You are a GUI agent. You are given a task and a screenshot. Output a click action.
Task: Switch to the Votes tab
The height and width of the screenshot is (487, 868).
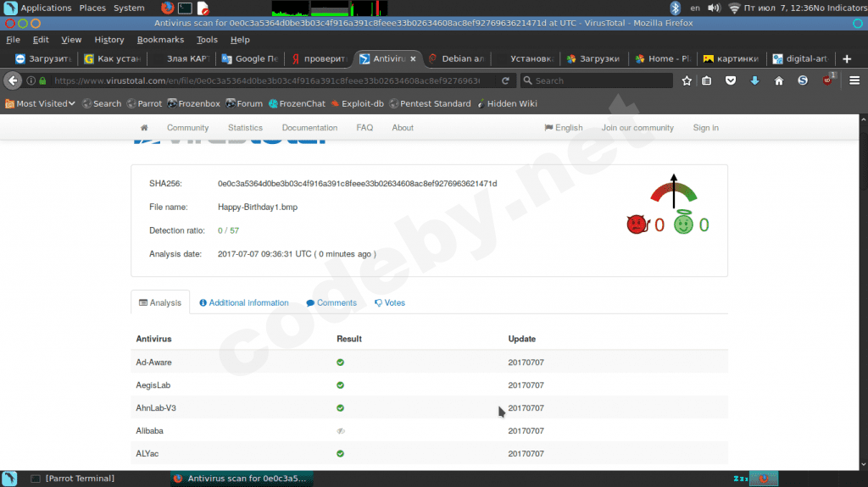(390, 302)
